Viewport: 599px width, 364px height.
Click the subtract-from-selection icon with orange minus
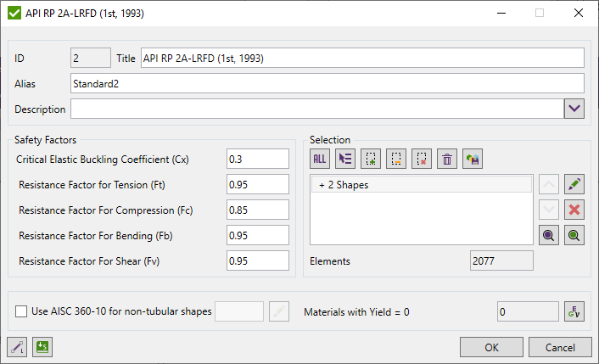coord(396,158)
